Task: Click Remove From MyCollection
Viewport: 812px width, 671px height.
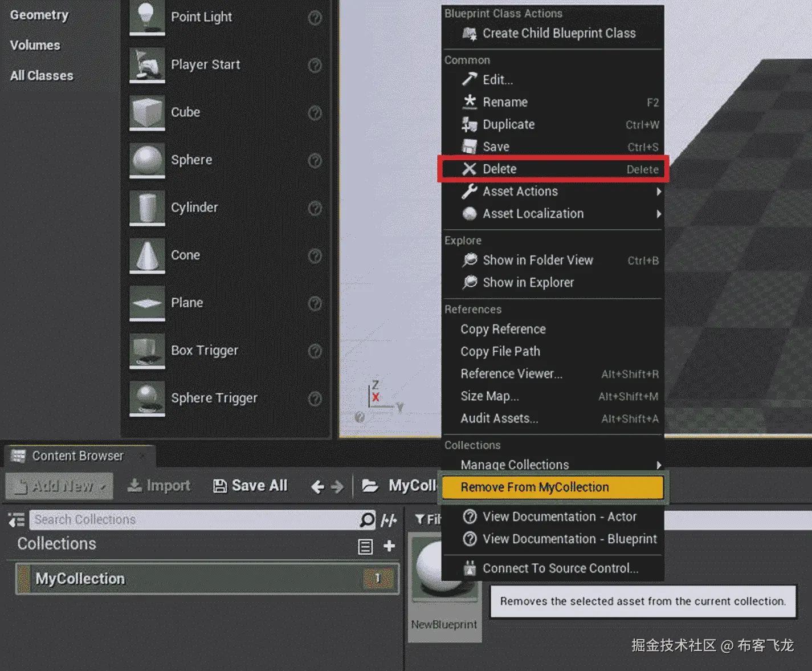Action: [x=553, y=487]
